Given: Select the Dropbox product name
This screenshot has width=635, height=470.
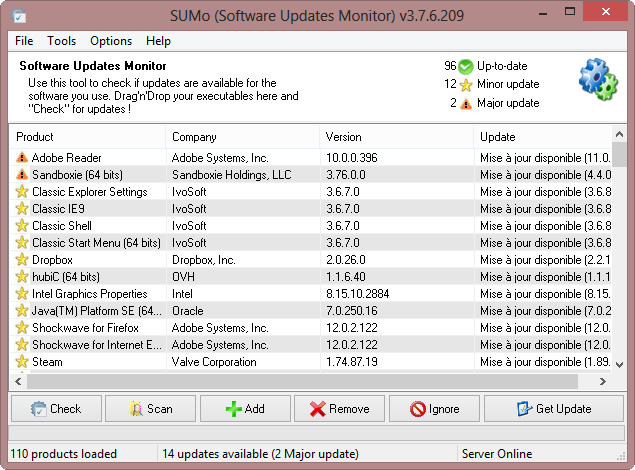Looking at the screenshot, I should pyautogui.click(x=53, y=260).
